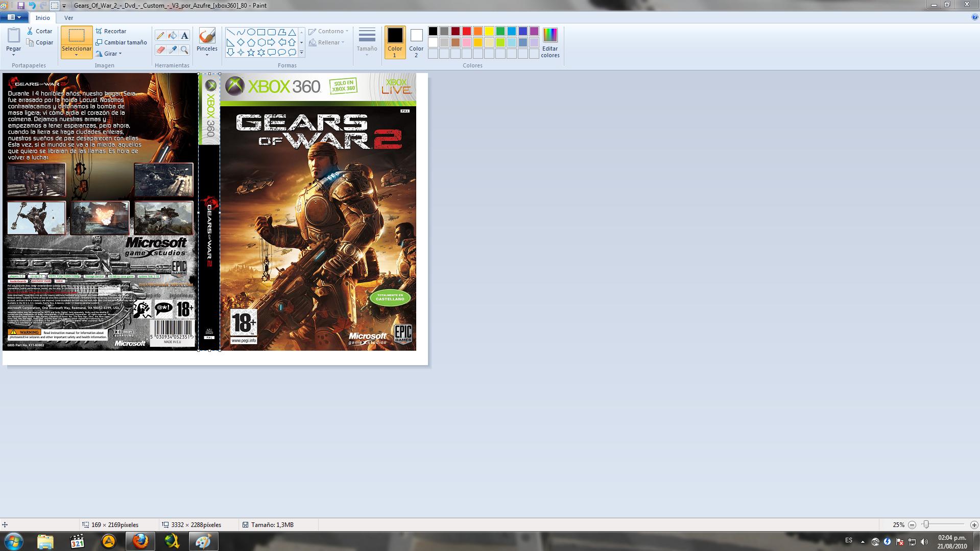Image resolution: width=980 pixels, height=551 pixels.
Task: Choose the down arrow shape
Action: tap(231, 52)
